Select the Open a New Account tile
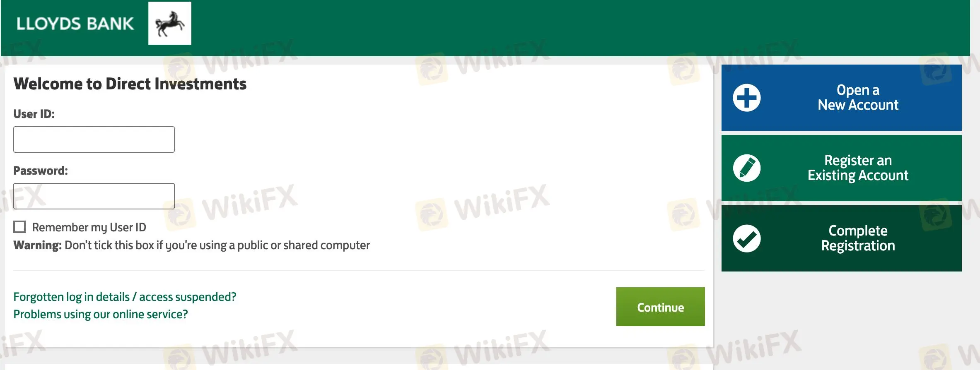Image resolution: width=980 pixels, height=370 pixels. pyautogui.click(x=841, y=98)
